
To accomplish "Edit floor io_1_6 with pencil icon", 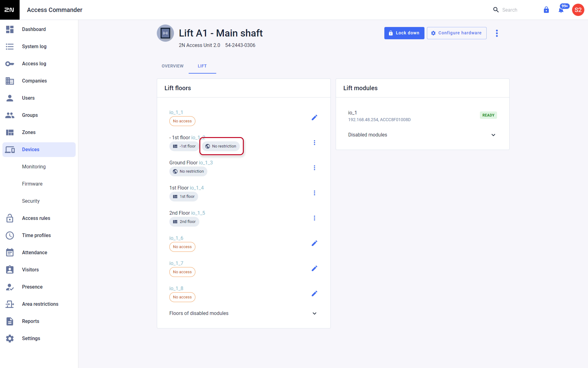I will (314, 243).
